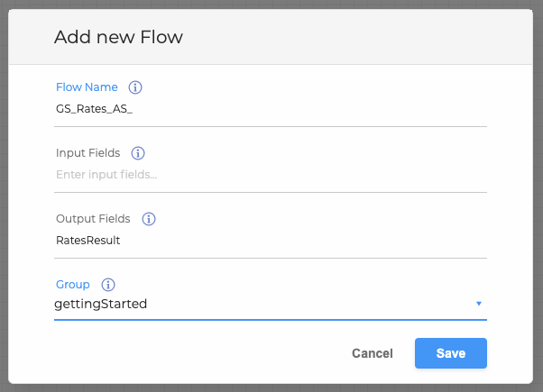Click the RatesResult text value

[x=88, y=240]
